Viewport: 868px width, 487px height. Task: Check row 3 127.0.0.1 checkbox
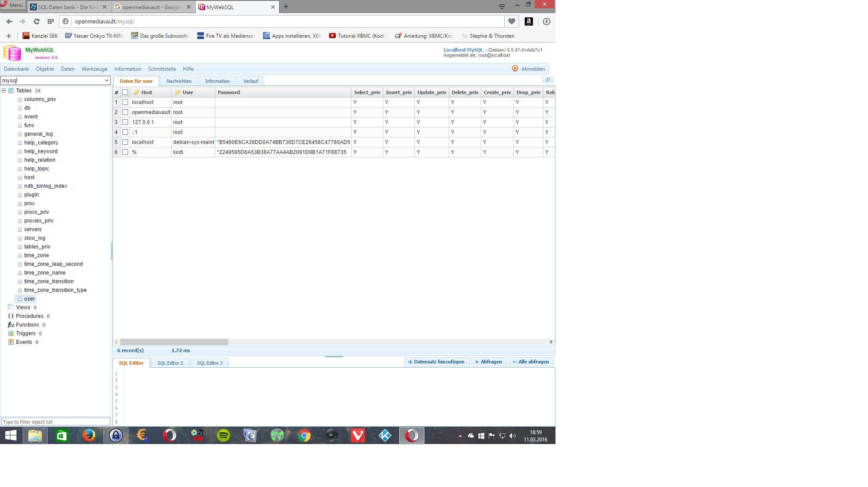[x=125, y=122]
